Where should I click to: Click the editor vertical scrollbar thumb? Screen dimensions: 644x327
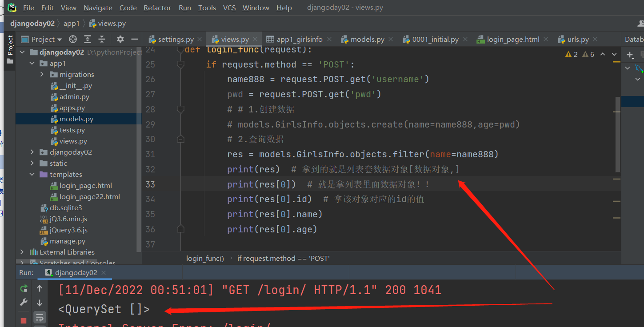(618, 134)
